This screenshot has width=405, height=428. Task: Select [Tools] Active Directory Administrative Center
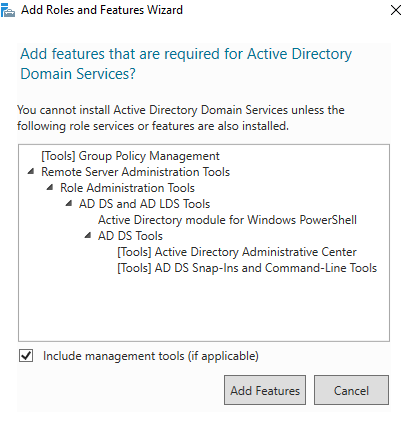click(x=237, y=252)
